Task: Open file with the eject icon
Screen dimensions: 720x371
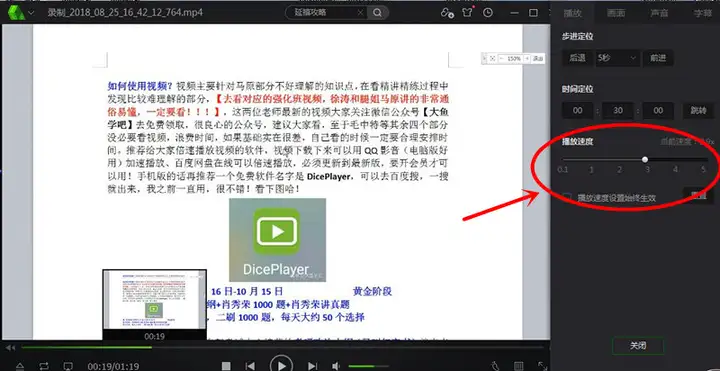Action: click(20, 366)
